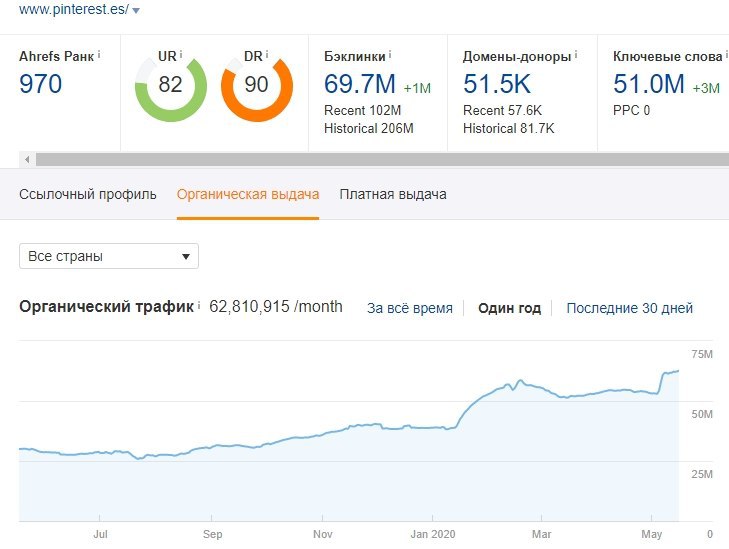This screenshot has height=549, width=729.
Task: Expand the Все страны country dropdown
Action: point(109,256)
